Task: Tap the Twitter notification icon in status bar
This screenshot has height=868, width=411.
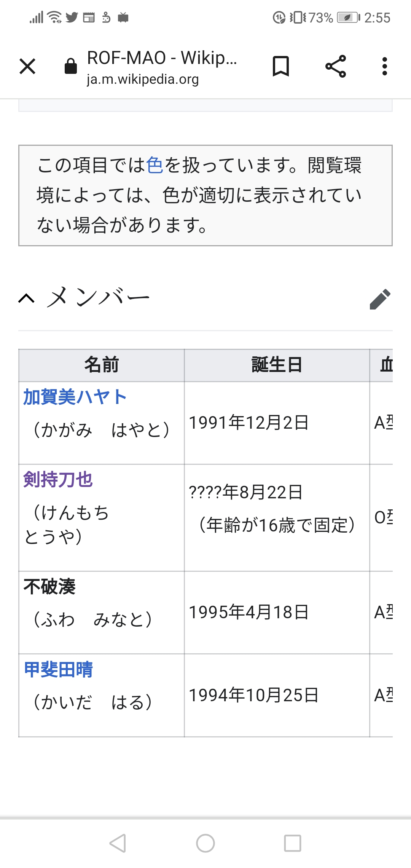Action: click(x=72, y=18)
